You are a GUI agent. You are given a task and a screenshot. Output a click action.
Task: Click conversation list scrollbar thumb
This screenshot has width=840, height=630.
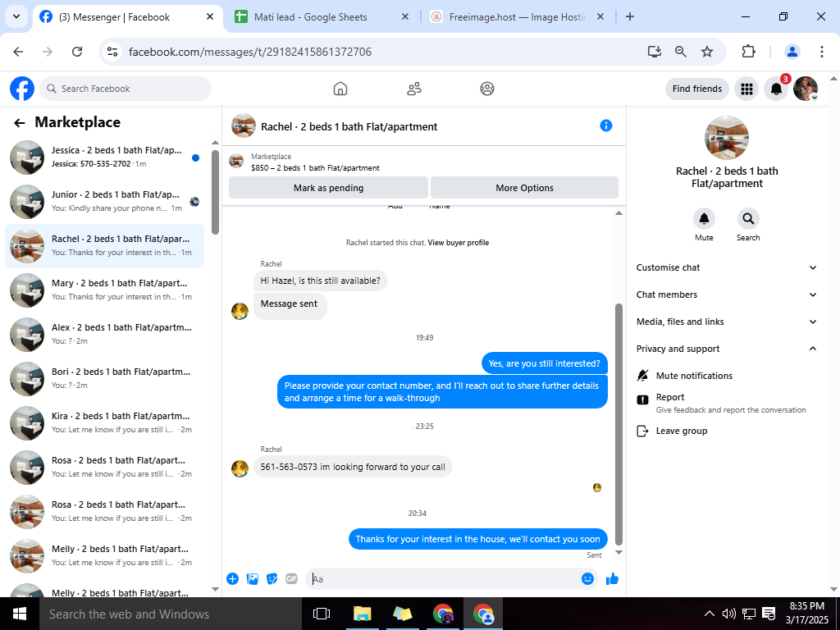pyautogui.click(x=215, y=192)
